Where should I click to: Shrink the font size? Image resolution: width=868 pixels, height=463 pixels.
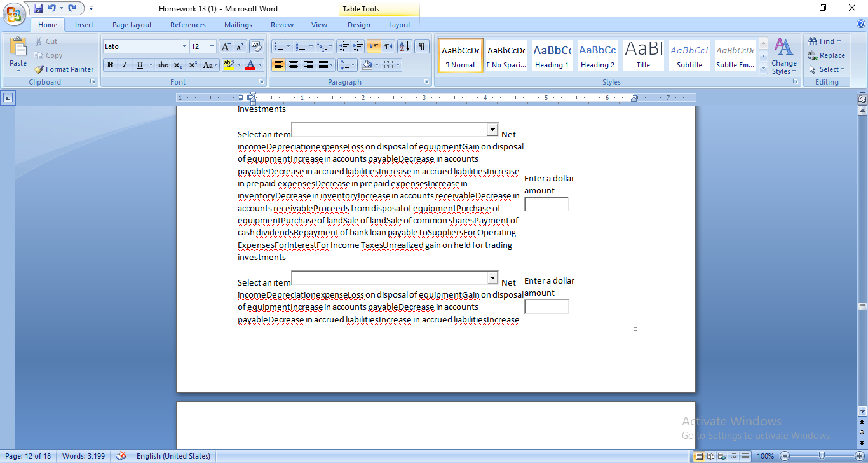point(240,46)
